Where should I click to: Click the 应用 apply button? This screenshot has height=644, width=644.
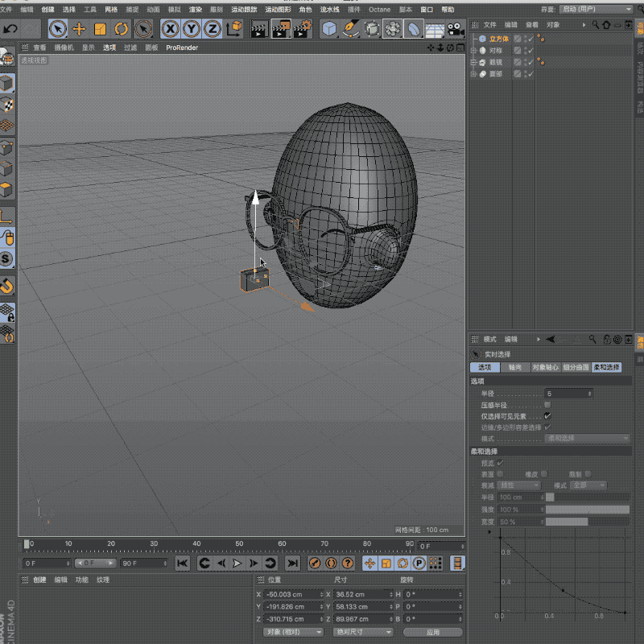click(x=433, y=632)
